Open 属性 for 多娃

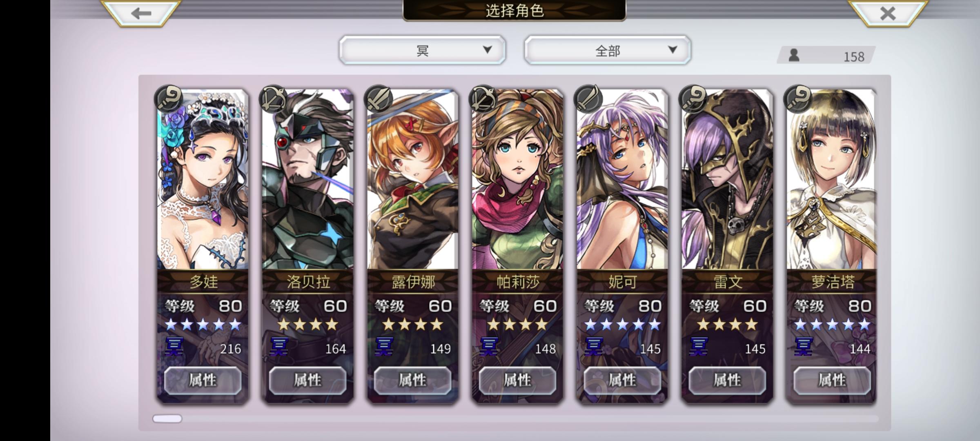click(x=203, y=380)
